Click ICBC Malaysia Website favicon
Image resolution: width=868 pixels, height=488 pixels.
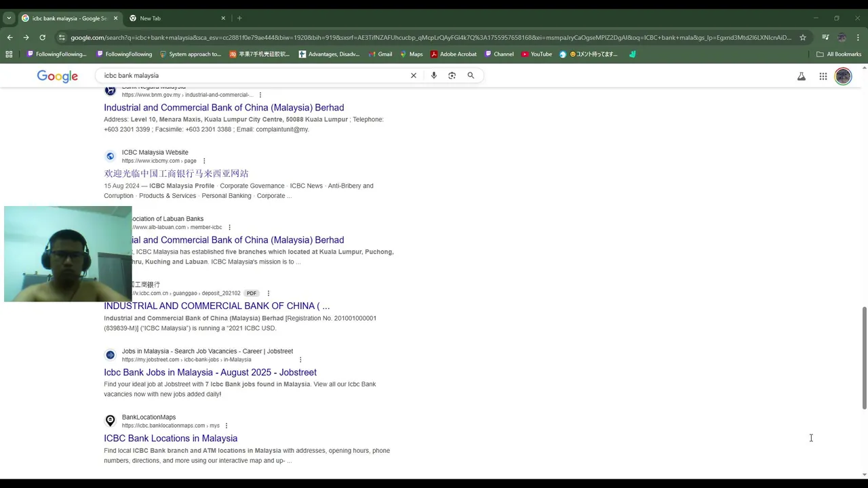pyautogui.click(x=111, y=157)
